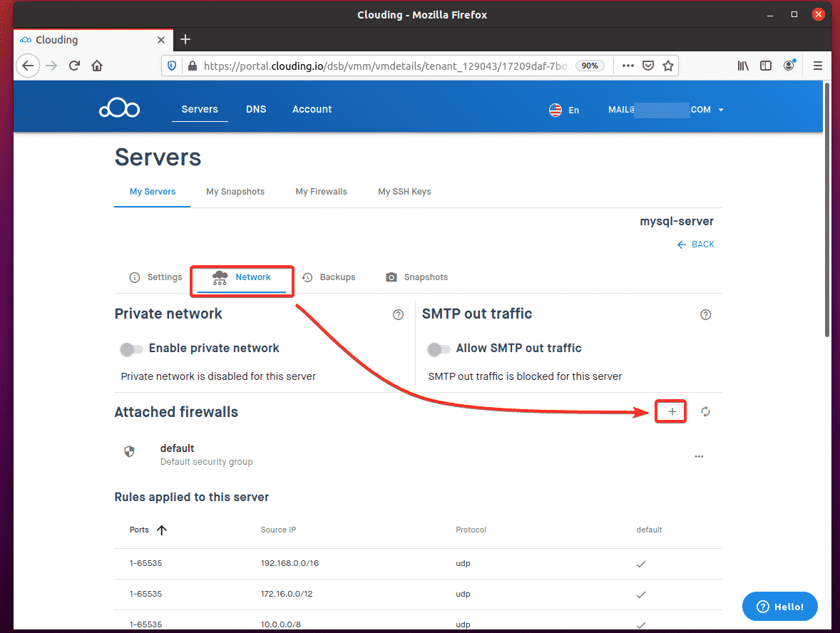Click the Clouding logo in header
This screenshot has height=633, width=840.
coord(119,109)
